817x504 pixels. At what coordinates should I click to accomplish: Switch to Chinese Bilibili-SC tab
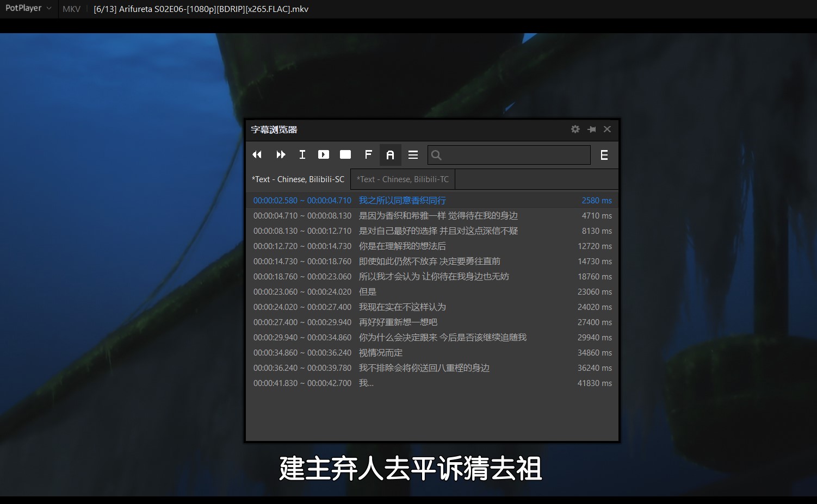pos(298,179)
